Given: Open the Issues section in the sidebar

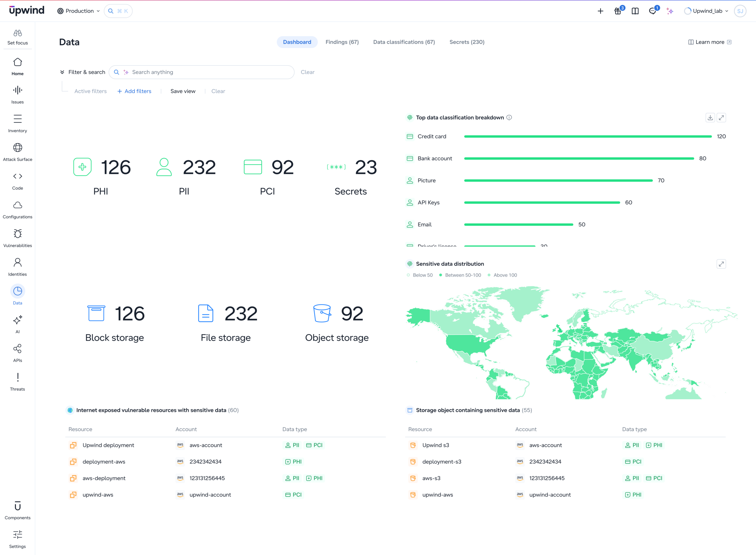Looking at the screenshot, I should [17, 95].
